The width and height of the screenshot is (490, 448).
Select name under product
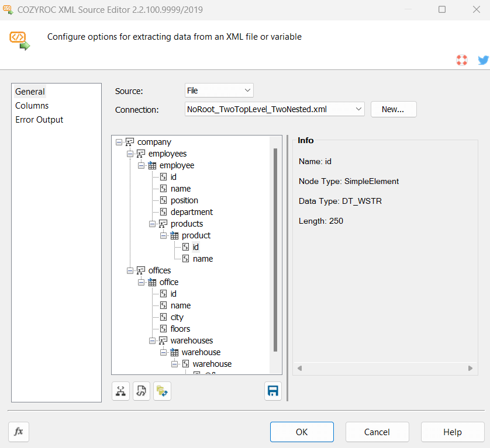(203, 259)
